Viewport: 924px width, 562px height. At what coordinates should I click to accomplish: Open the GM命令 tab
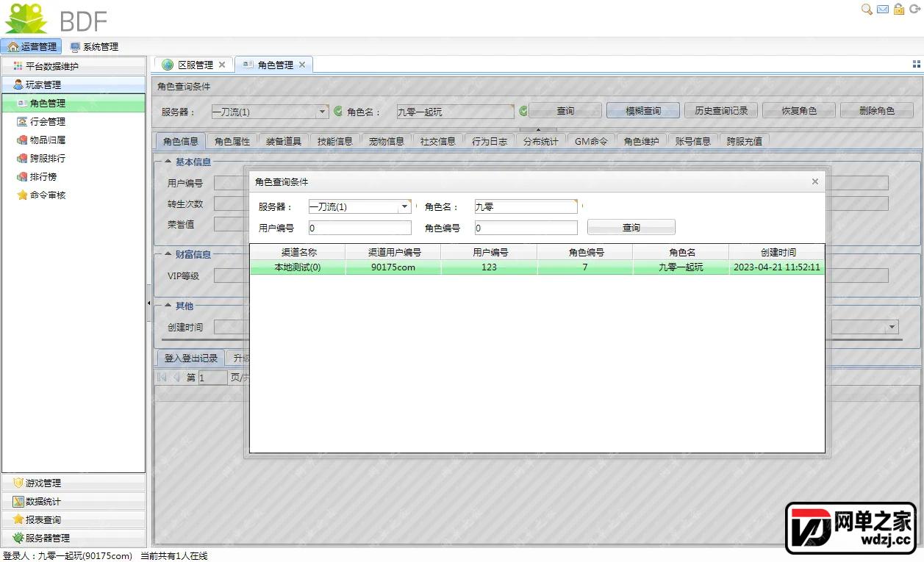591,141
